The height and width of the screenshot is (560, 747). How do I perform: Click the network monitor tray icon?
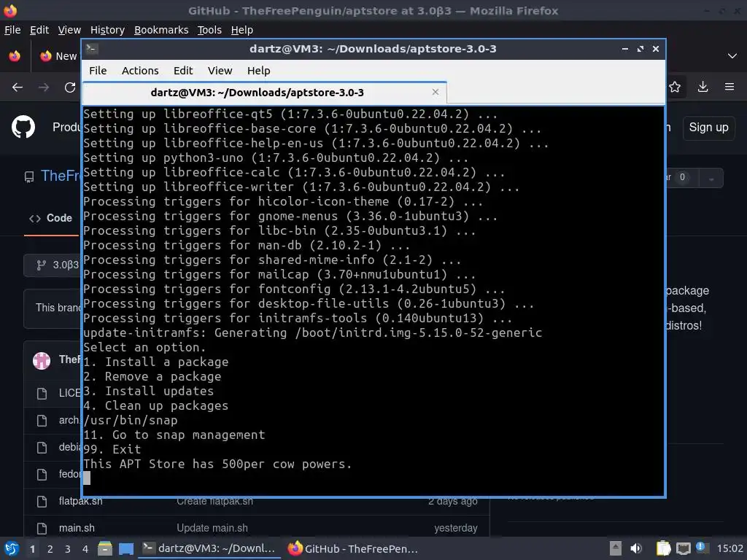683,548
